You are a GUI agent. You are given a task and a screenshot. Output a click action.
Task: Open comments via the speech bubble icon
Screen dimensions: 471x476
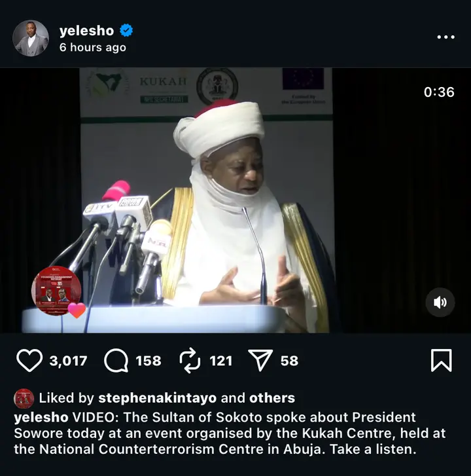point(116,360)
